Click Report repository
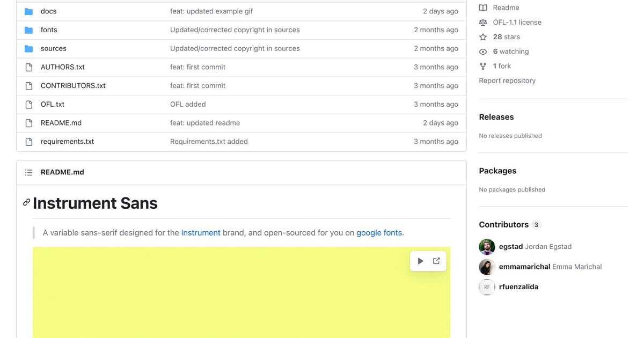 click(x=507, y=80)
